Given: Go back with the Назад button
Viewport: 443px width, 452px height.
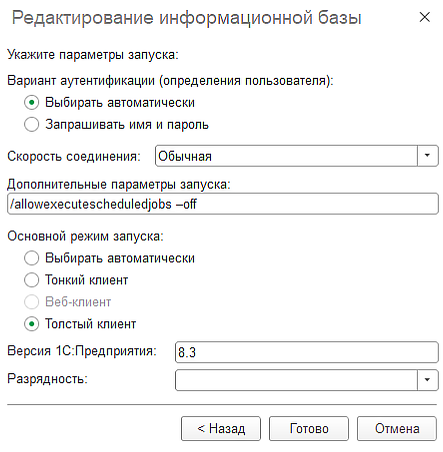Looking at the screenshot, I should [221, 428].
